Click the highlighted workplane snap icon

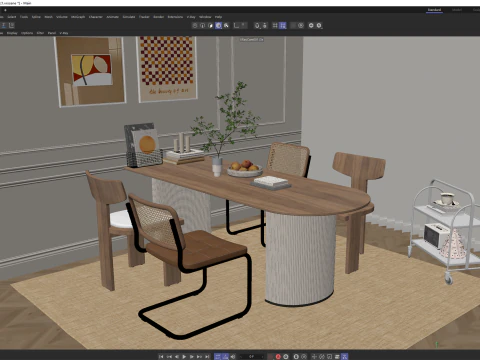(x=283, y=25)
